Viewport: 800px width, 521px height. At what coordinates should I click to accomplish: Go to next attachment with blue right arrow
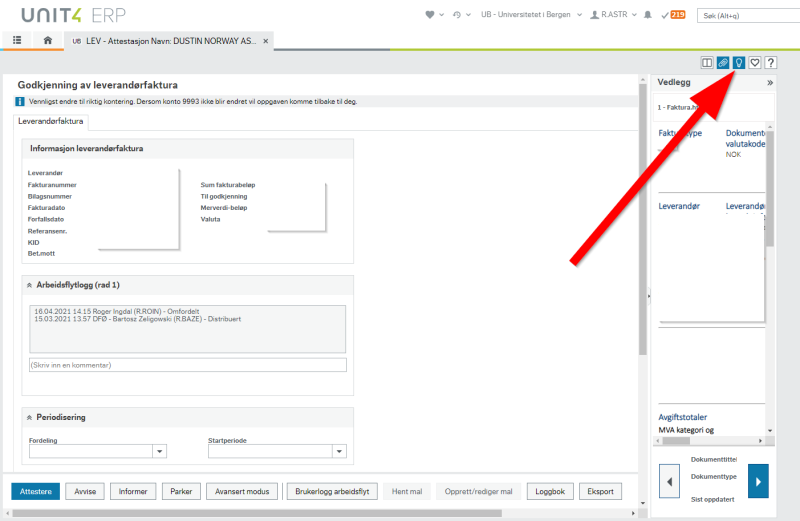coord(758,481)
